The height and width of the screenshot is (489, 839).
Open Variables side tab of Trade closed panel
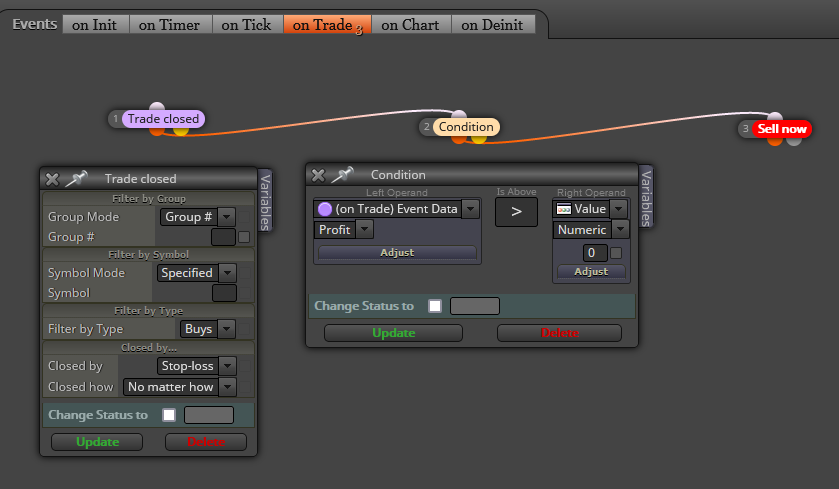265,202
